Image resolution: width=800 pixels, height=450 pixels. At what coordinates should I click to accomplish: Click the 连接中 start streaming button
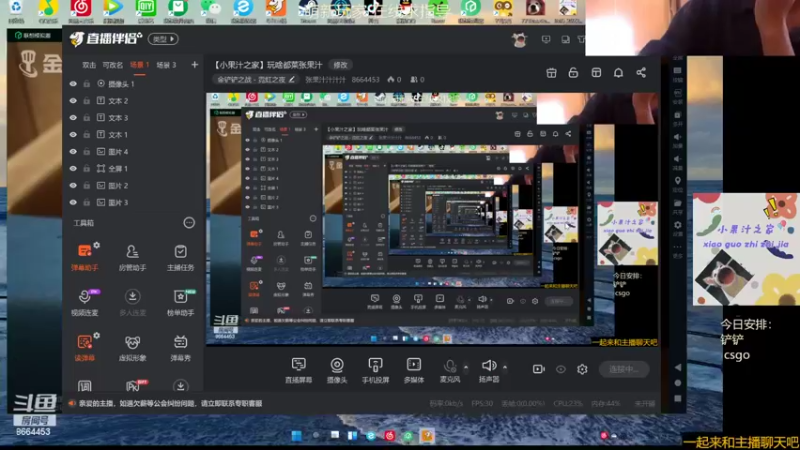(x=623, y=369)
